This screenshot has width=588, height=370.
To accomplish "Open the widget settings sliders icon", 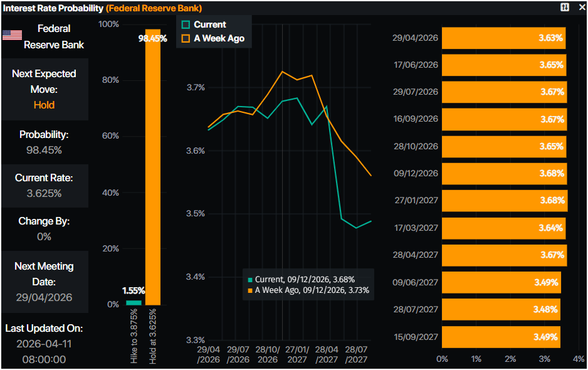I will click(x=565, y=8).
